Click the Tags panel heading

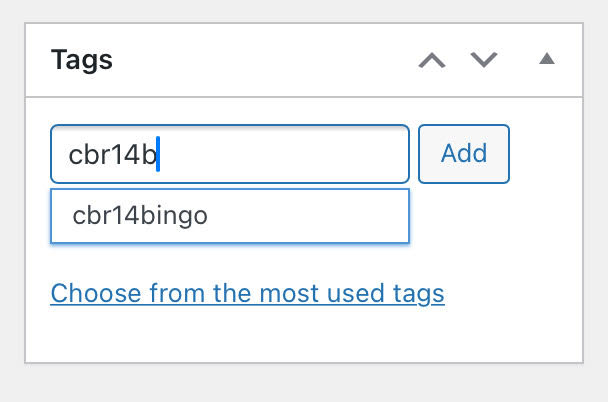(x=82, y=60)
